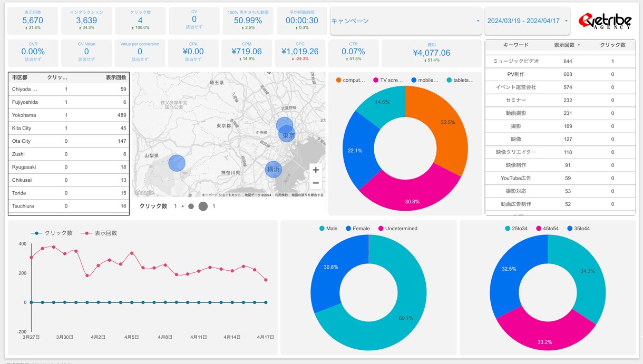Image resolution: width=643 pixels, height=364 pixels.
Task: Select the イベント運営会社 keyword row
Action: 560,87
